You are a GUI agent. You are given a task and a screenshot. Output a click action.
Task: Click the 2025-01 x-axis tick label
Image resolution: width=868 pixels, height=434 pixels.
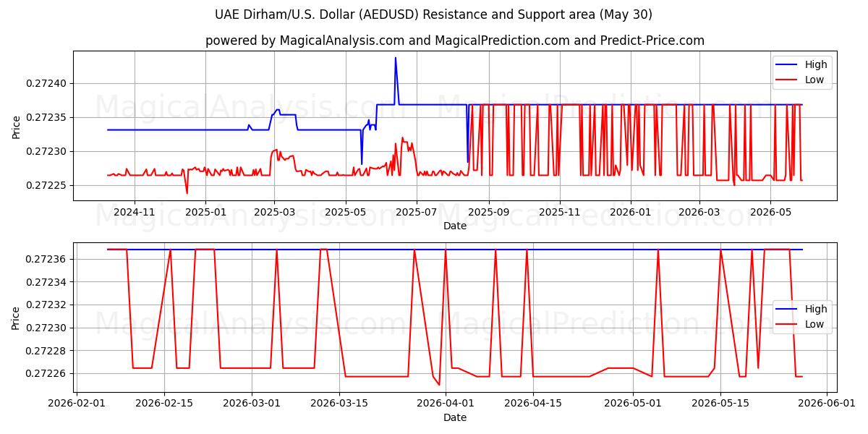[205, 213]
